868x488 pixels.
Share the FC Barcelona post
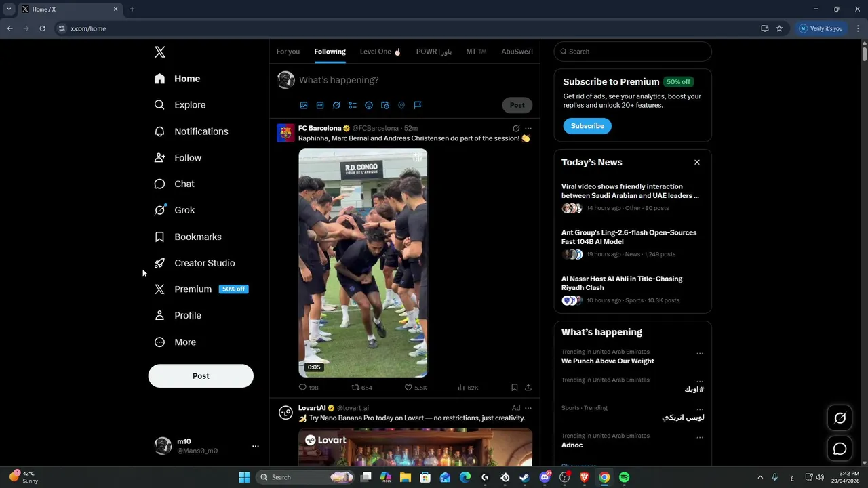(x=528, y=388)
